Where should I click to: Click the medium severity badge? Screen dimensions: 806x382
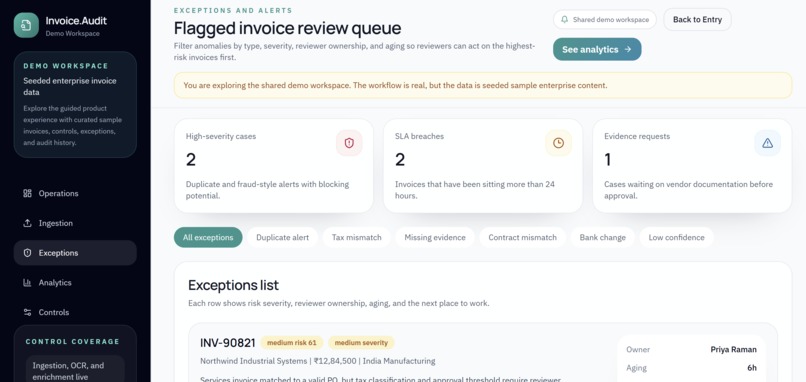(x=361, y=343)
